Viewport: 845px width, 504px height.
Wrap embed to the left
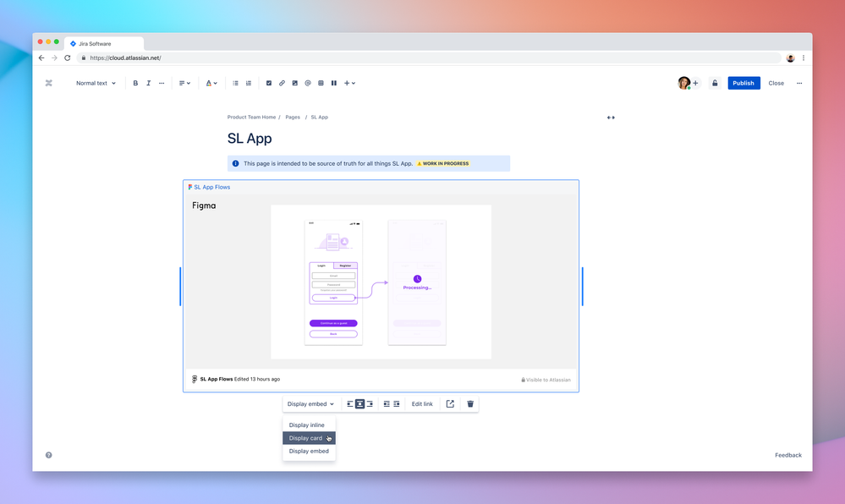(387, 403)
